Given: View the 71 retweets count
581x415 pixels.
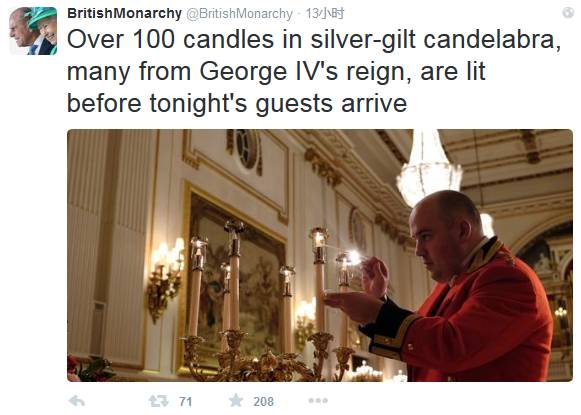Looking at the screenshot, I should click(x=185, y=401).
